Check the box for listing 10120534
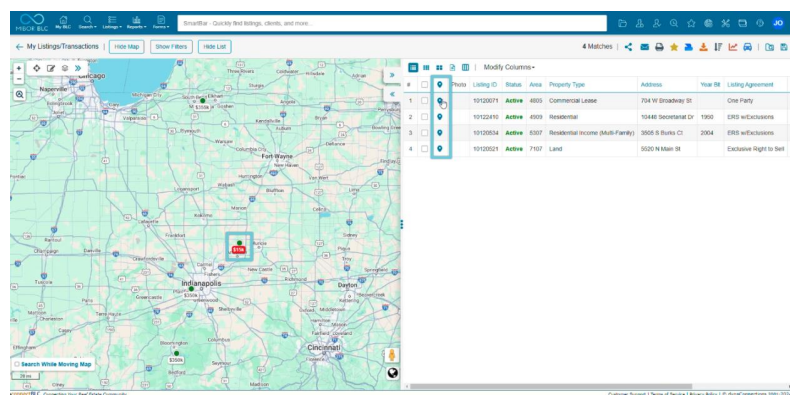Screen dimensions: 805x404 point(424,133)
